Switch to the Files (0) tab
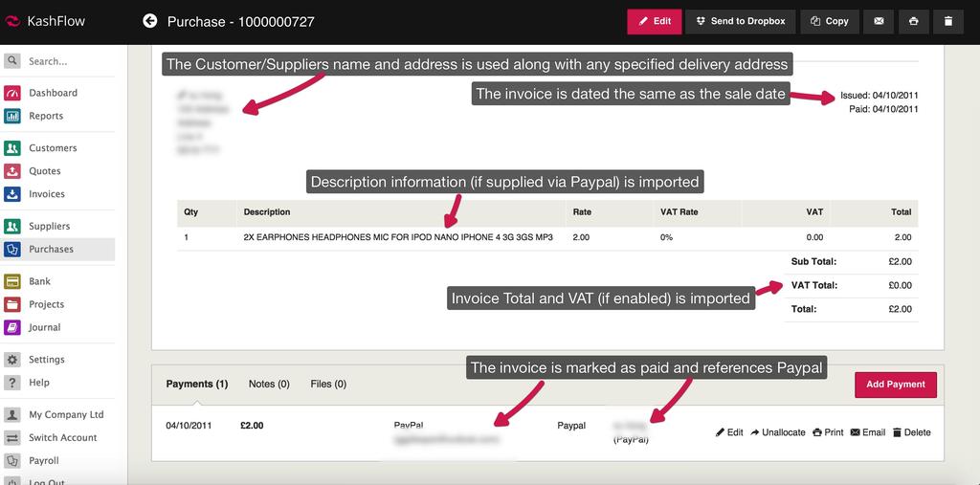The image size is (980, 485). (x=328, y=385)
